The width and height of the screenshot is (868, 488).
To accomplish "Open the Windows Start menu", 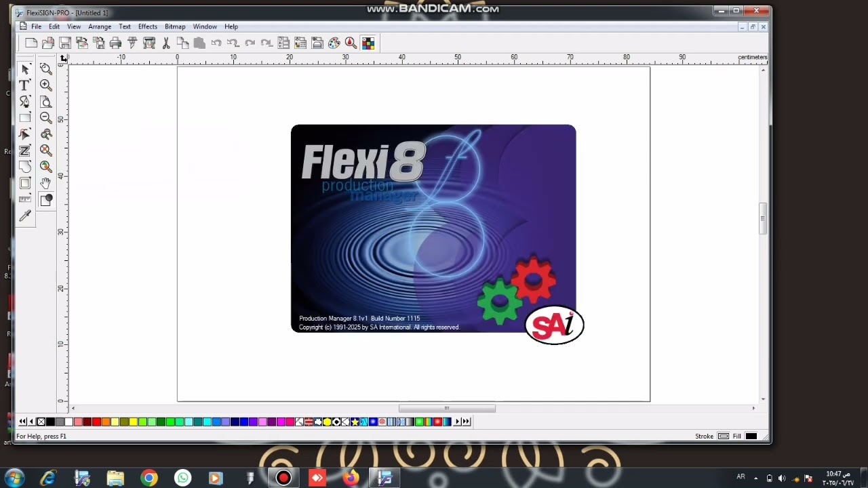I will pyautogui.click(x=14, y=478).
